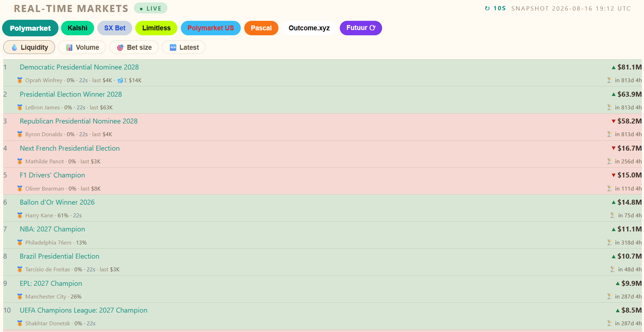Image resolution: width=644 pixels, height=332 pixels.
Task: Click medal icon beside Oprah Winfrey
Action: coord(20,80)
